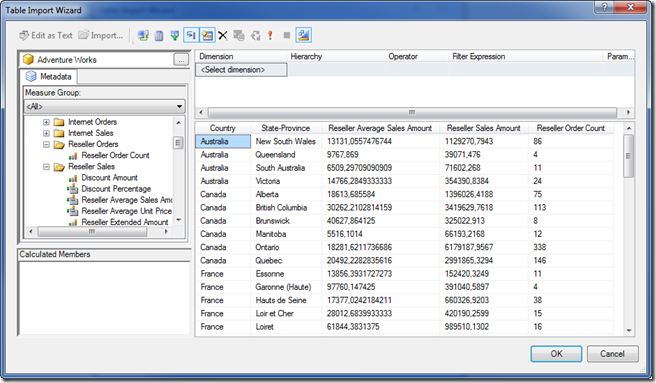Select the Ontario cell

(x=286, y=248)
